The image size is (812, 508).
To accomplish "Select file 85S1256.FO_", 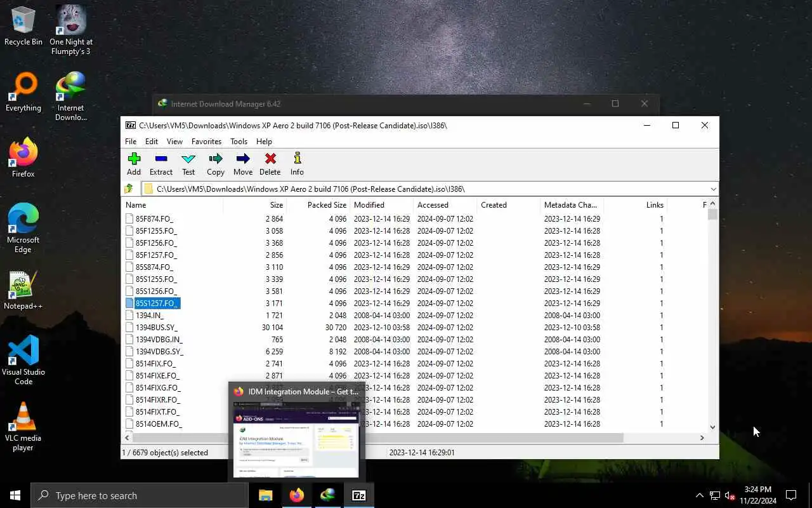I will pos(156,291).
